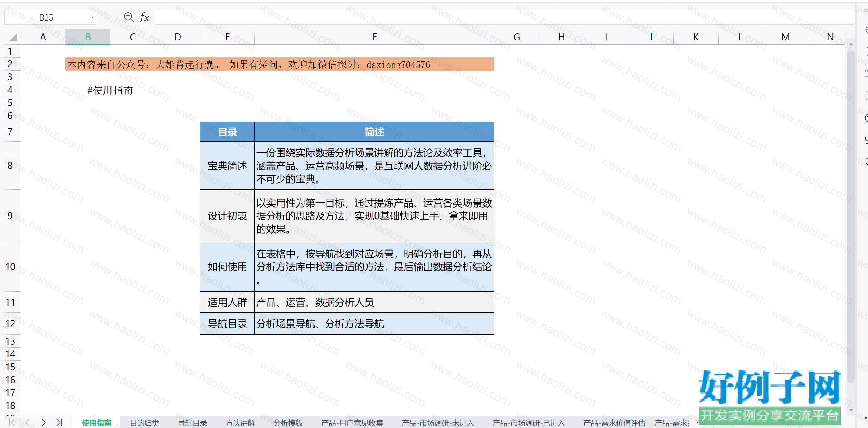
Task: Click the select-all corner triangle of the grid
Action: pos(13,37)
